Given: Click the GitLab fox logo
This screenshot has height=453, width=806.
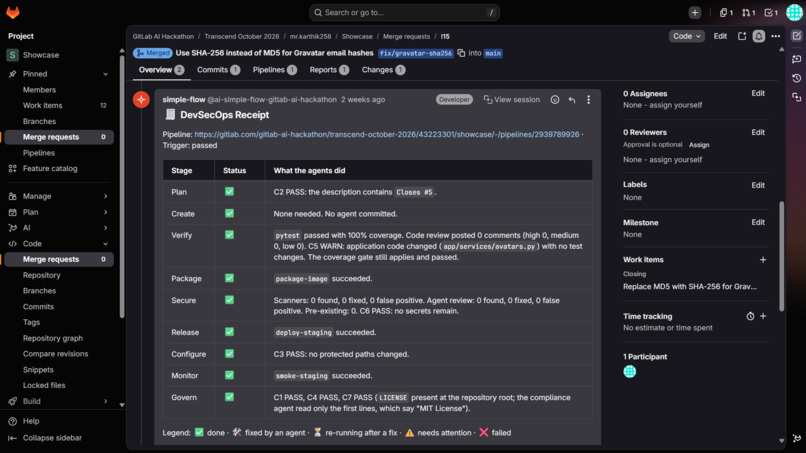Looking at the screenshot, I should [13, 12].
